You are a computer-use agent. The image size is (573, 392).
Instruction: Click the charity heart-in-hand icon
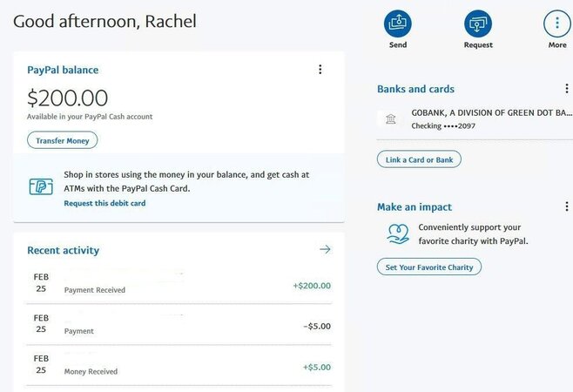click(398, 234)
